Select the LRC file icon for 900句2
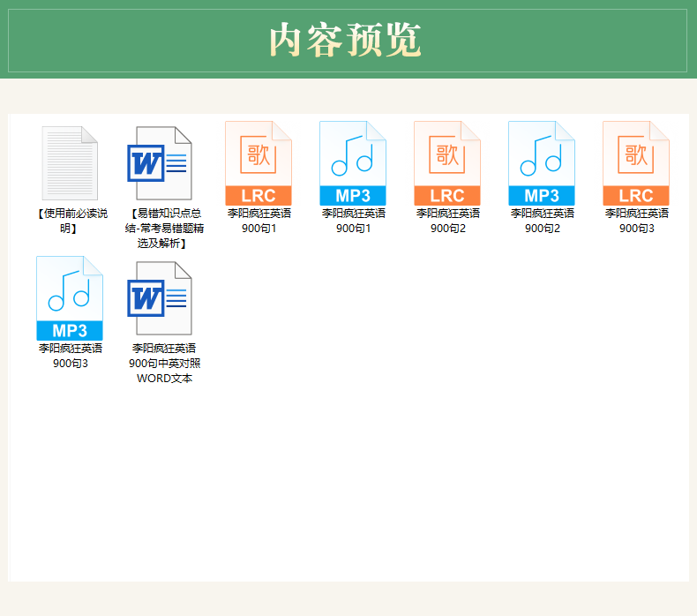This screenshot has height=616, width=697. (447, 163)
